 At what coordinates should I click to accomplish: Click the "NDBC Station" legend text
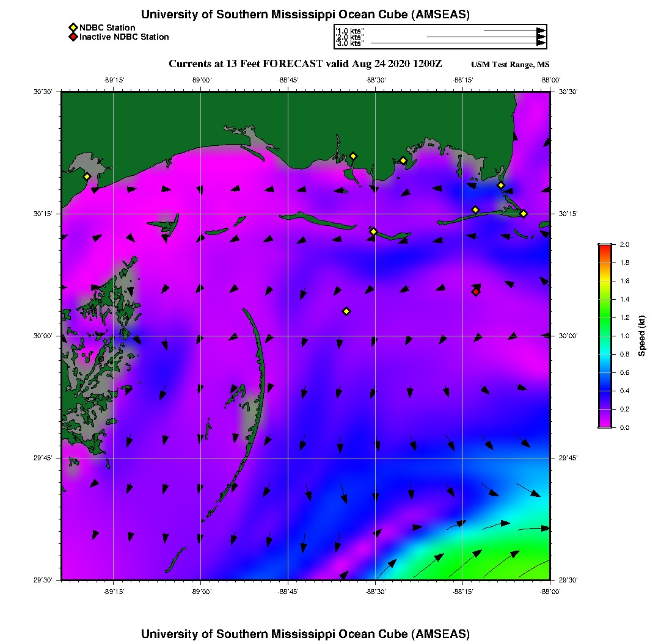(107, 28)
